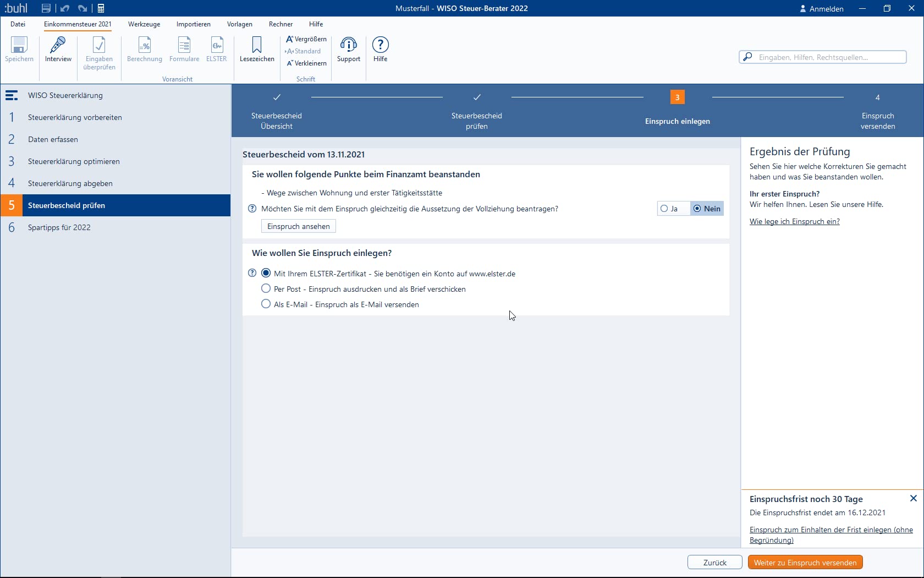Go to Steuererklärung vorbereiten section
This screenshot has height=578, width=924.
tap(116, 117)
